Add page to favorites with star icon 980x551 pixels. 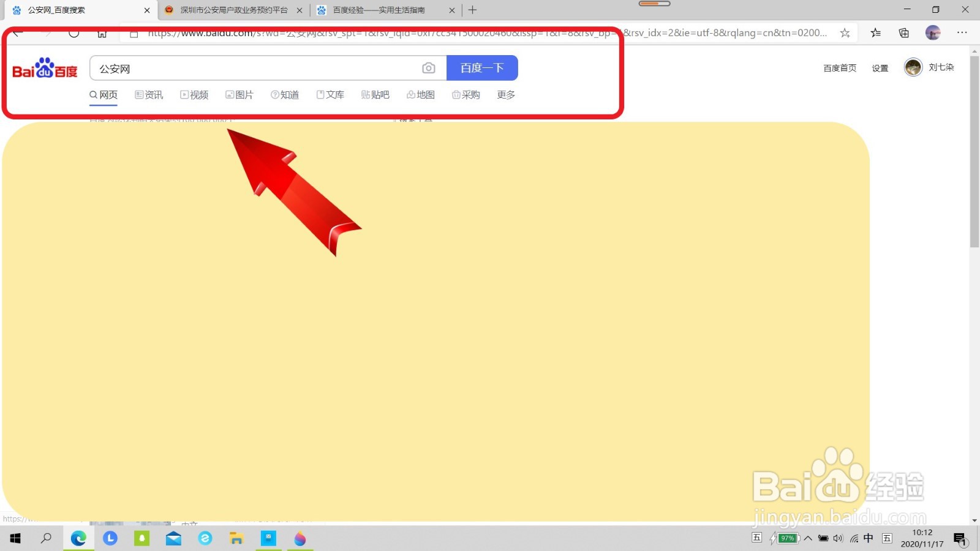845,33
